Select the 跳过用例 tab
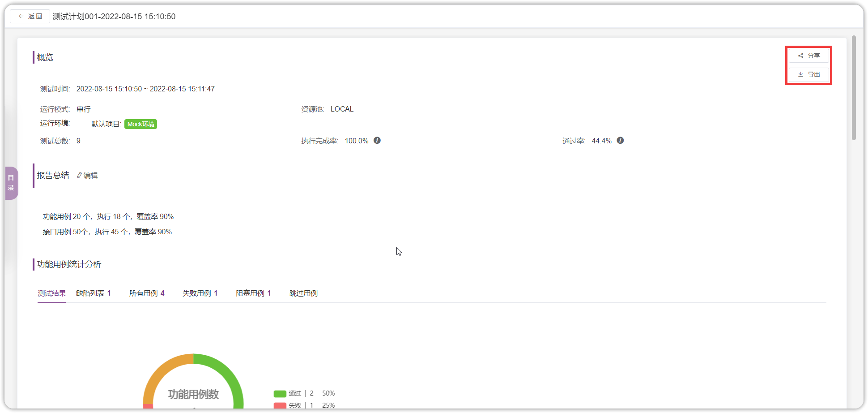 (x=303, y=293)
